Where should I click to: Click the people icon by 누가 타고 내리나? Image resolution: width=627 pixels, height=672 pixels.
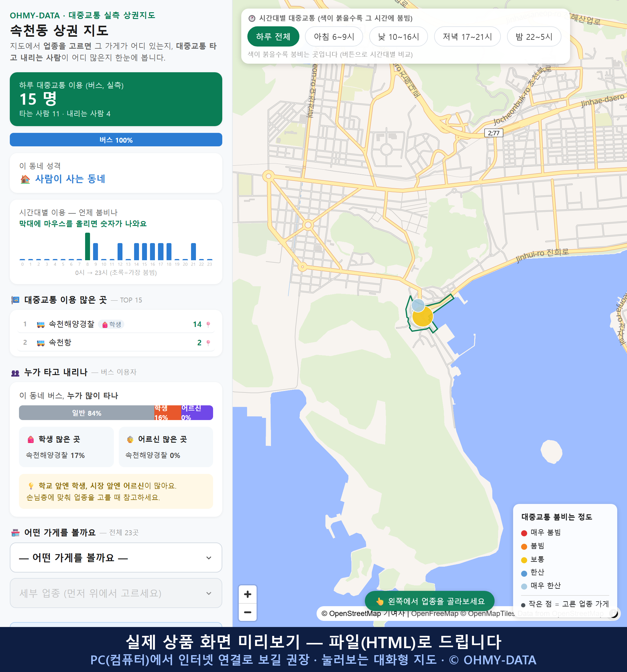[x=15, y=373]
